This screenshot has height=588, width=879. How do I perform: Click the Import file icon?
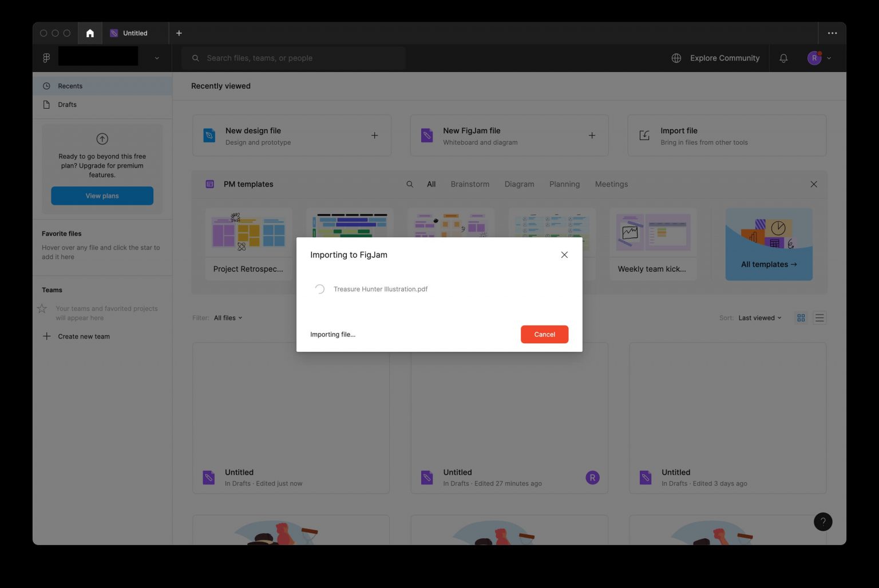tap(644, 135)
